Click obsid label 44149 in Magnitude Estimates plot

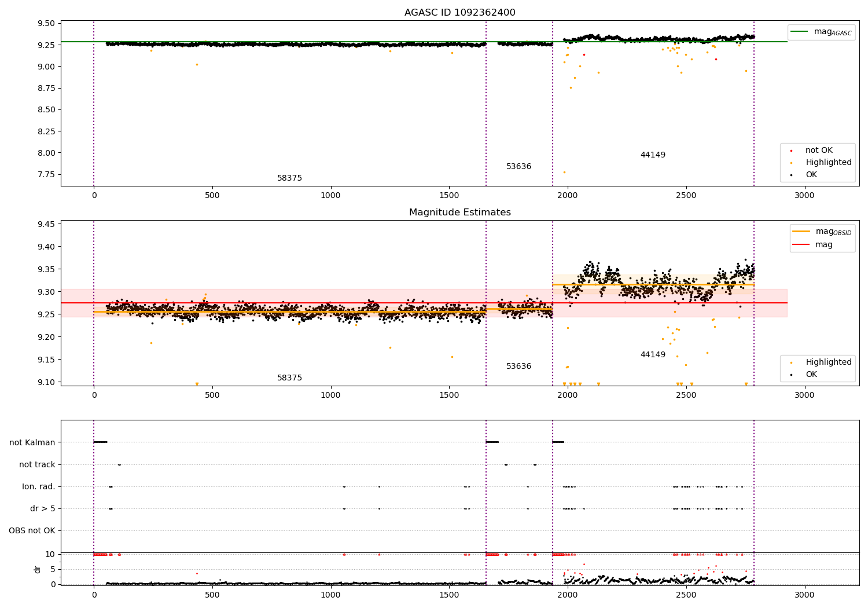(653, 355)
